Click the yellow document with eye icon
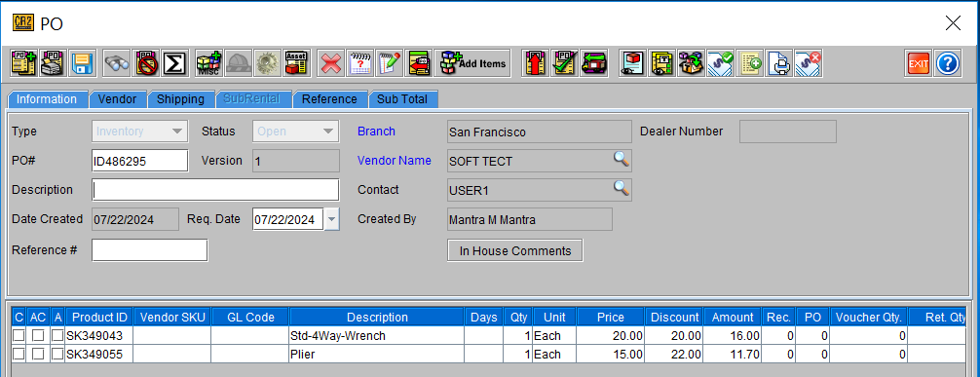This screenshot has width=980, height=377. [x=661, y=63]
